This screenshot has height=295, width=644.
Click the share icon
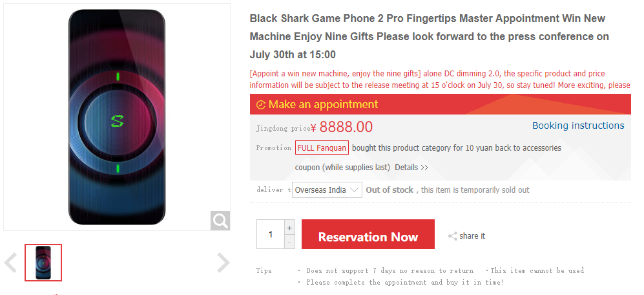pos(453,236)
